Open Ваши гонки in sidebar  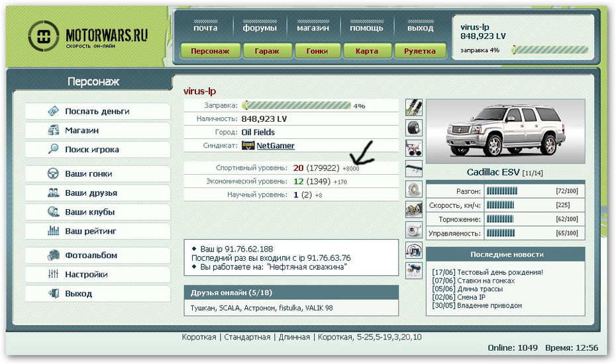point(98,174)
